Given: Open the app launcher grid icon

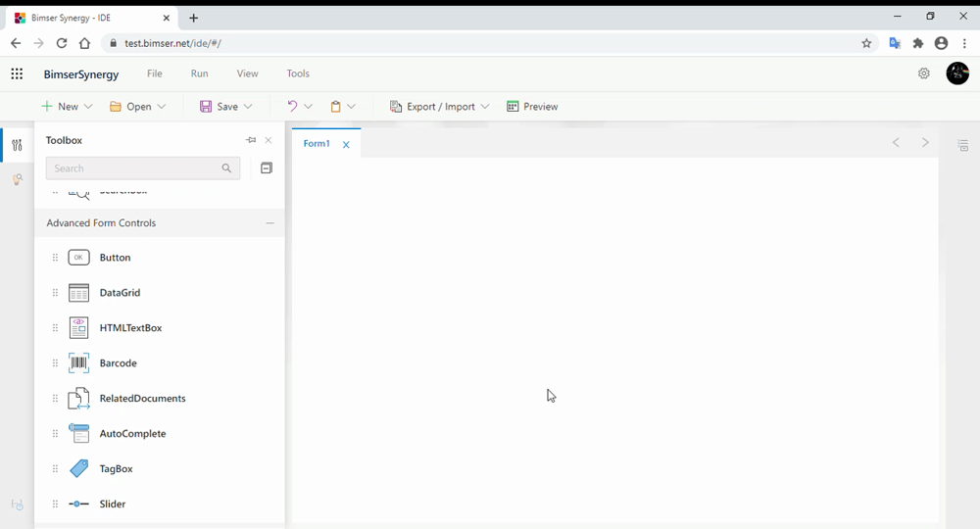Looking at the screenshot, I should 17,73.
